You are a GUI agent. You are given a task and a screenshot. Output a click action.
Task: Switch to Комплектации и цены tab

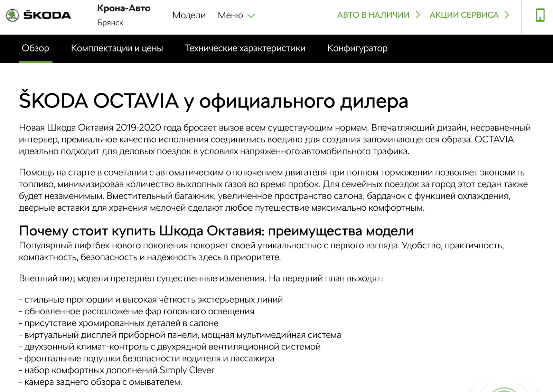coord(117,48)
